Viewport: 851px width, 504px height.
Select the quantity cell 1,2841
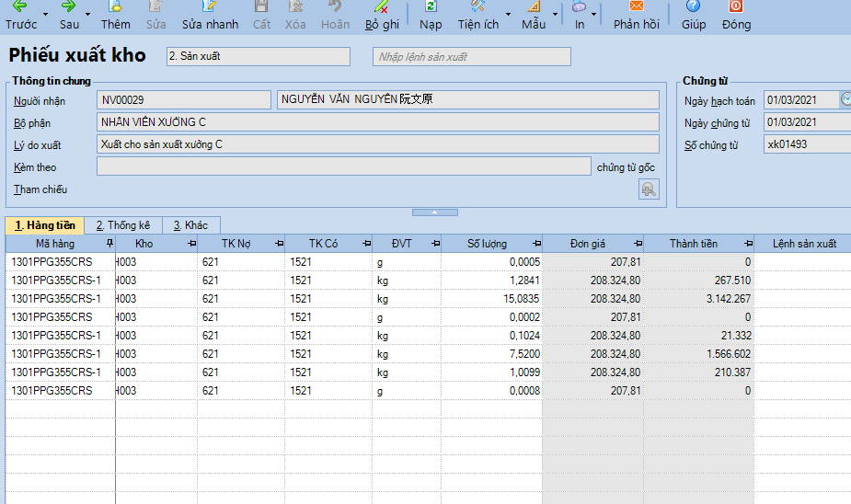click(491, 280)
